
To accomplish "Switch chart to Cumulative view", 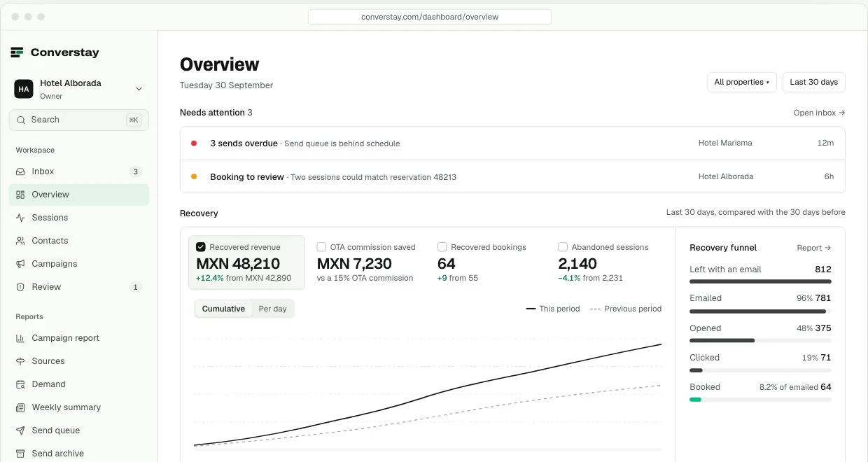I will click(223, 309).
